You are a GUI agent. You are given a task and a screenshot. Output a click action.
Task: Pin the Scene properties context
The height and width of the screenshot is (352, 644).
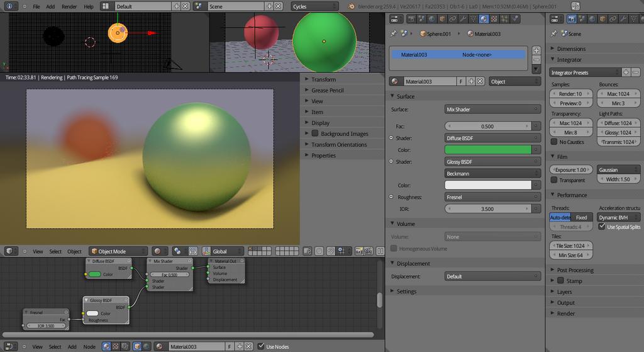tap(553, 34)
